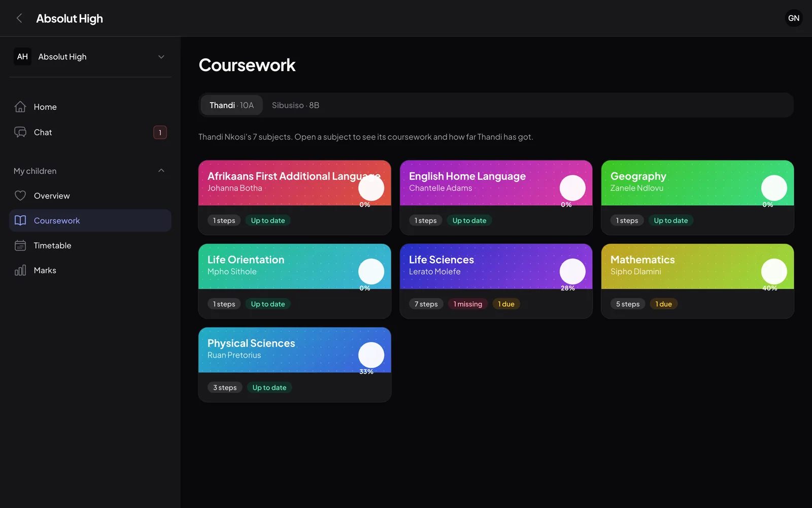This screenshot has width=812, height=508.
Task: Click the Overview heart icon
Action: 20,196
